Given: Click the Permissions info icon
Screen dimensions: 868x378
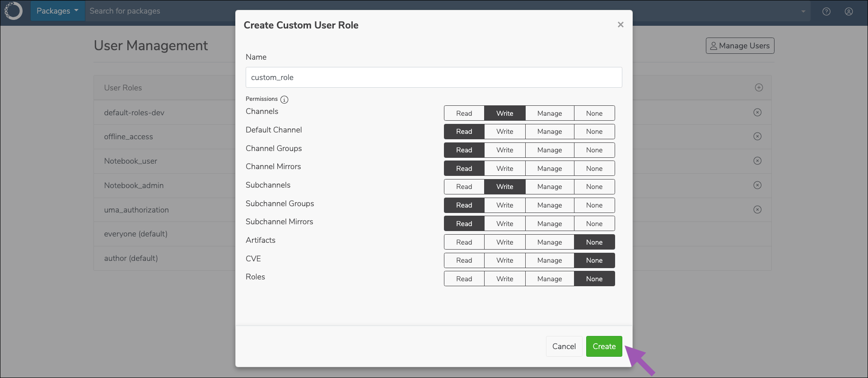Looking at the screenshot, I should (x=284, y=99).
